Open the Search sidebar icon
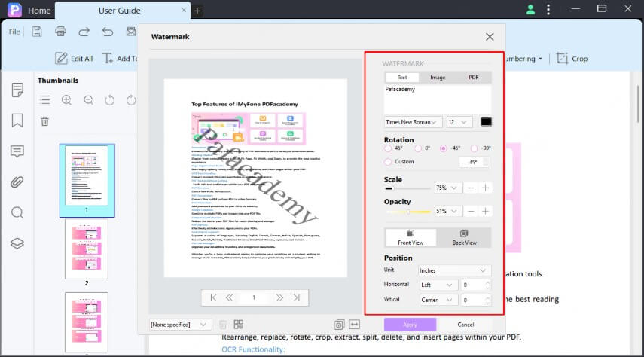 pos(17,212)
